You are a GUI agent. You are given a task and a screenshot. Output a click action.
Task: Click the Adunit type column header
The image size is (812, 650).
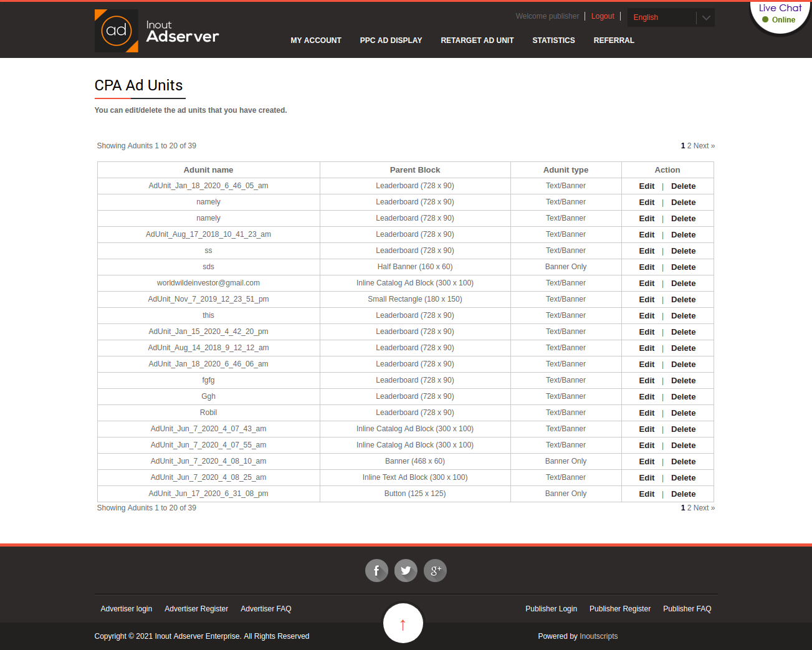(x=566, y=170)
